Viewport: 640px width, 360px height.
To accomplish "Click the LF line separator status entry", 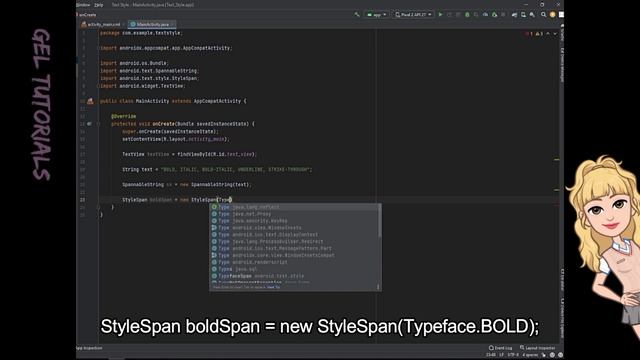I will [x=502, y=355].
